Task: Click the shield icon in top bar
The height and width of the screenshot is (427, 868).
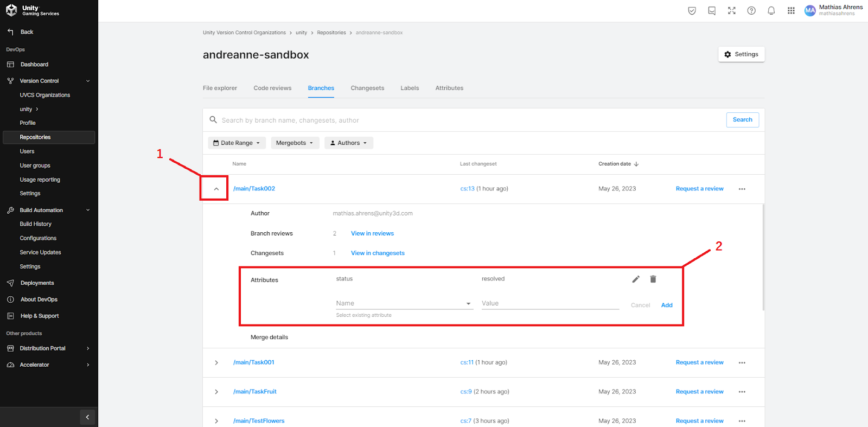Action: 692,11
